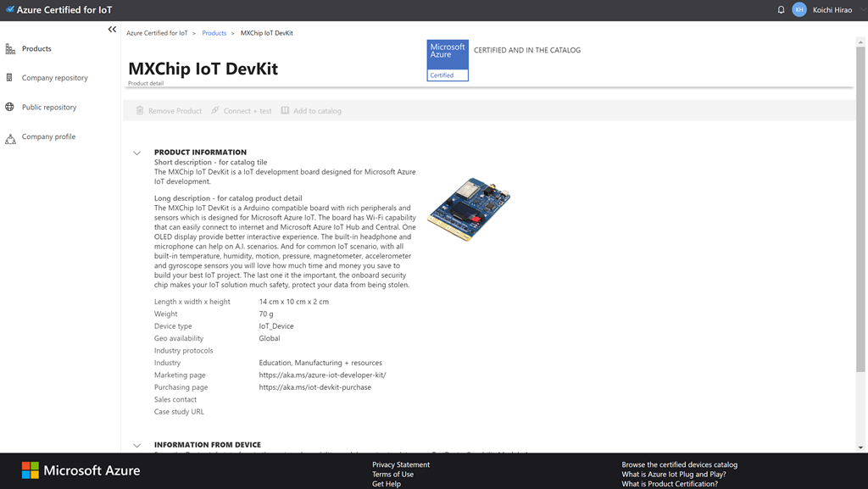Open the Privacy Statement footer link

click(401, 464)
